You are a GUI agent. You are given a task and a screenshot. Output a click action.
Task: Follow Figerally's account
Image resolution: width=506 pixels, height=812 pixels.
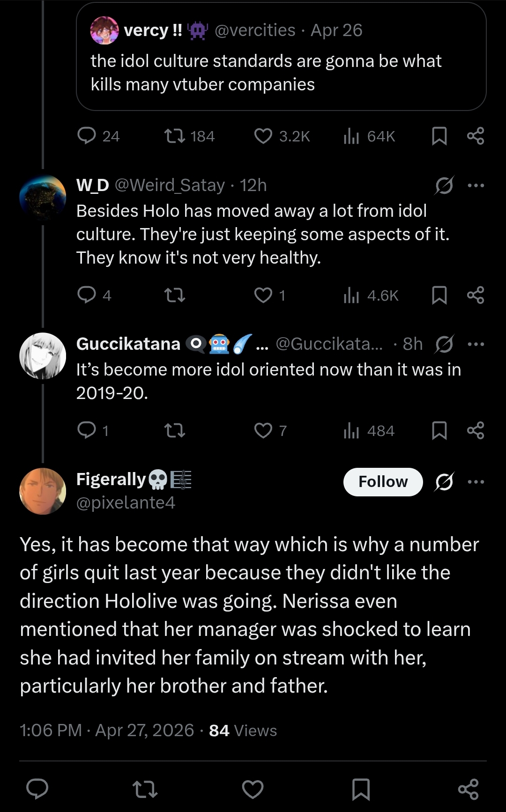[383, 482]
